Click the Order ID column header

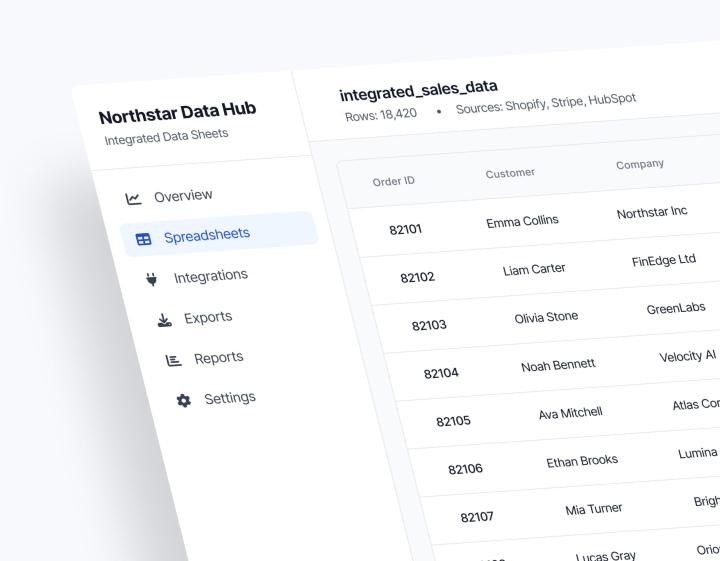click(394, 181)
